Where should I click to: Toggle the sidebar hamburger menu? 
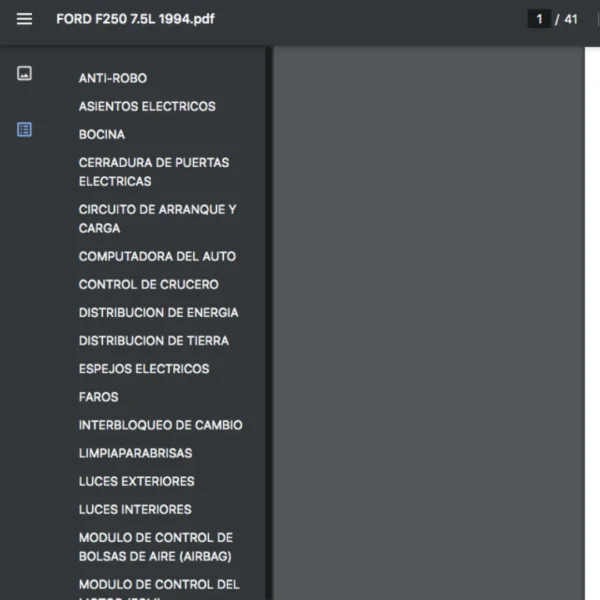click(x=25, y=19)
